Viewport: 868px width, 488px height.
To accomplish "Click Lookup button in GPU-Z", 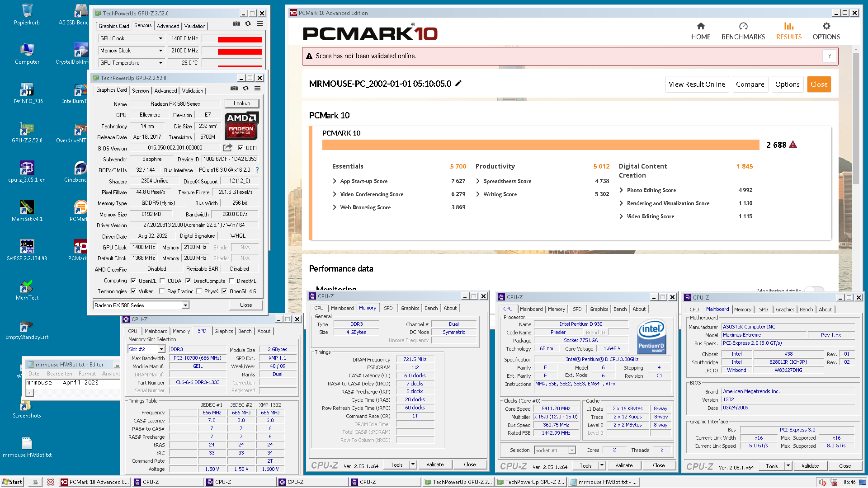I will point(242,103).
